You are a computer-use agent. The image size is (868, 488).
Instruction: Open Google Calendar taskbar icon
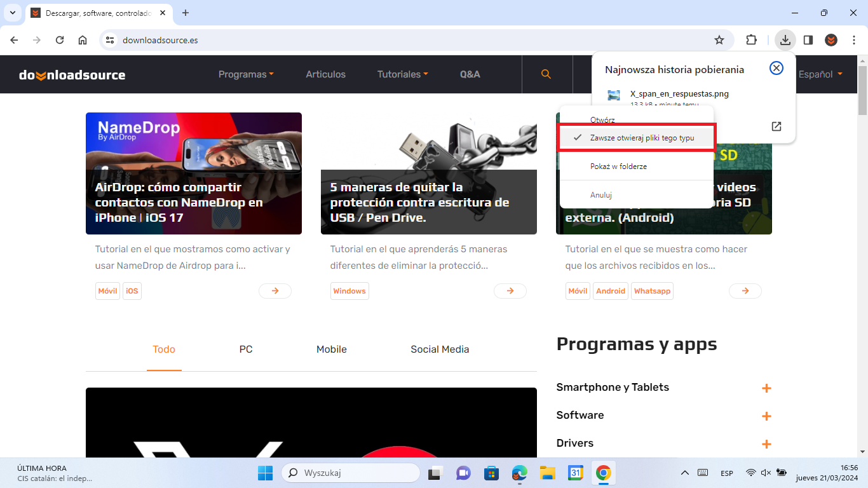(x=576, y=473)
